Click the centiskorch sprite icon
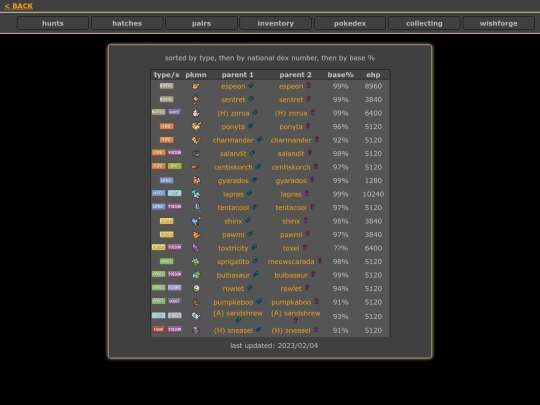 click(x=196, y=167)
